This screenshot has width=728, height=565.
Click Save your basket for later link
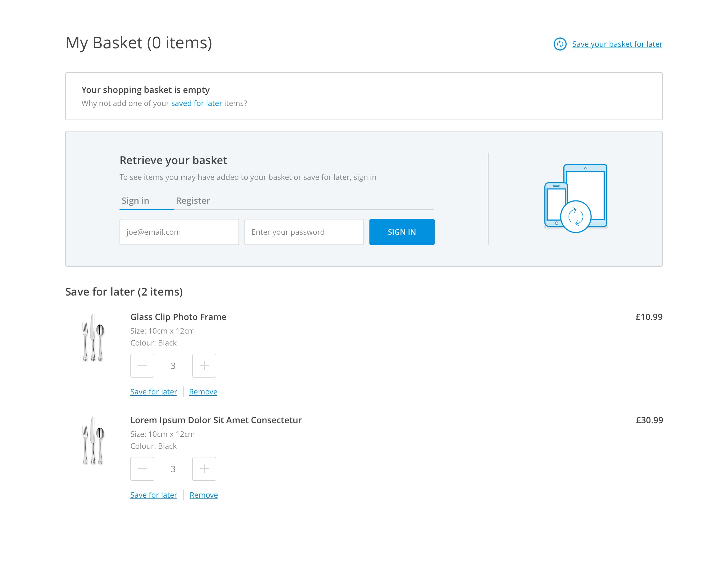(x=617, y=44)
